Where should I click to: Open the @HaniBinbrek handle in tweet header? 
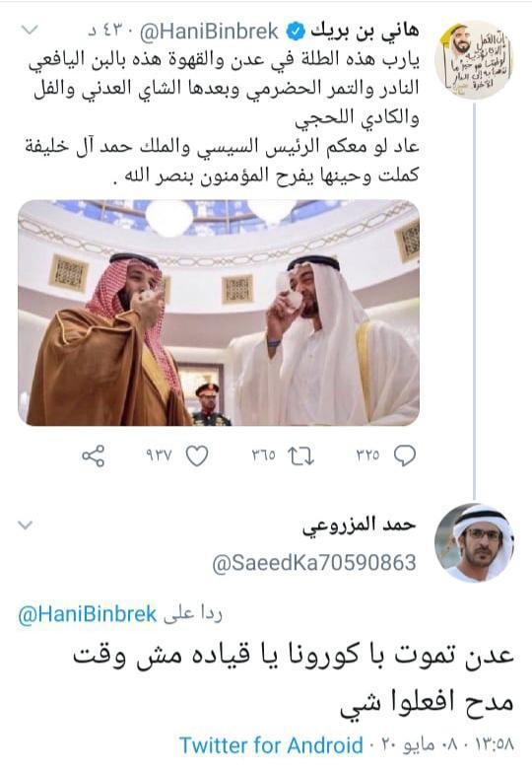[x=210, y=32]
